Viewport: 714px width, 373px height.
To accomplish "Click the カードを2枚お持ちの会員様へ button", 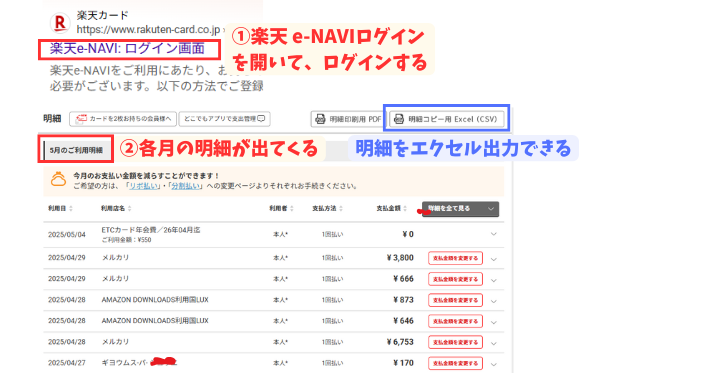I will tap(123, 119).
